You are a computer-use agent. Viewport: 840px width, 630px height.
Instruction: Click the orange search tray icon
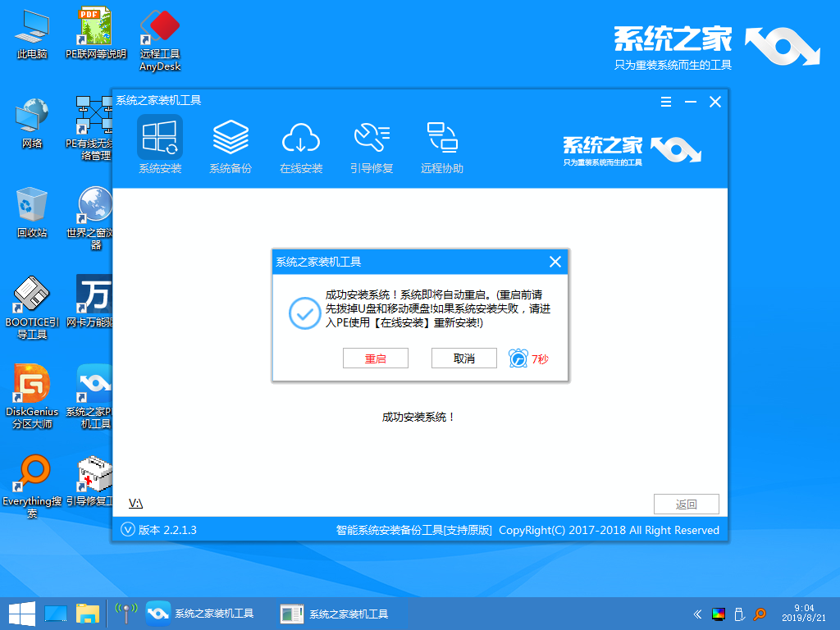pos(760,614)
